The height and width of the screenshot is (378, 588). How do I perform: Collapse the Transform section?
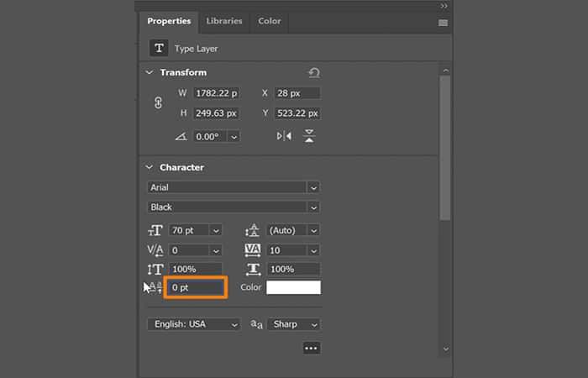tap(150, 72)
